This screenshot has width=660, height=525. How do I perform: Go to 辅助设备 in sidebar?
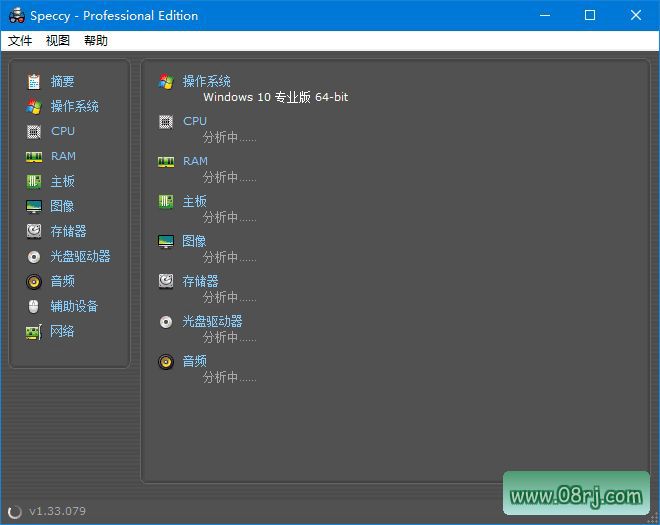(x=74, y=306)
